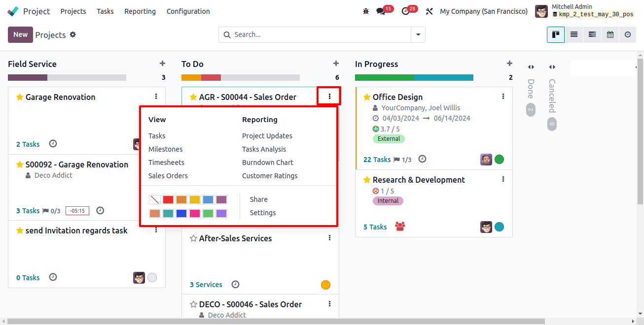Screen dimensions: 644x325
Task: Open kebab menu of Office Design card
Action: point(503,97)
